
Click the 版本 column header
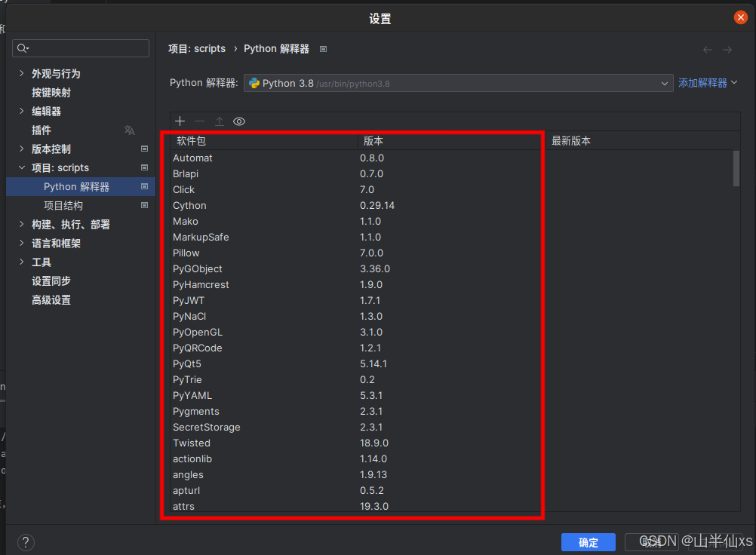(451, 141)
